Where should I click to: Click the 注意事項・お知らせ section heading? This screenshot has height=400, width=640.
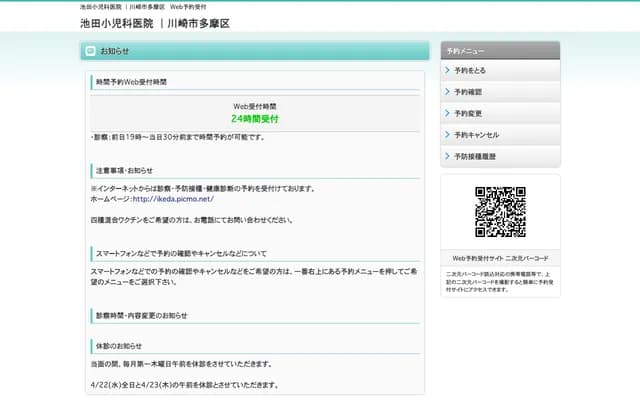124,170
